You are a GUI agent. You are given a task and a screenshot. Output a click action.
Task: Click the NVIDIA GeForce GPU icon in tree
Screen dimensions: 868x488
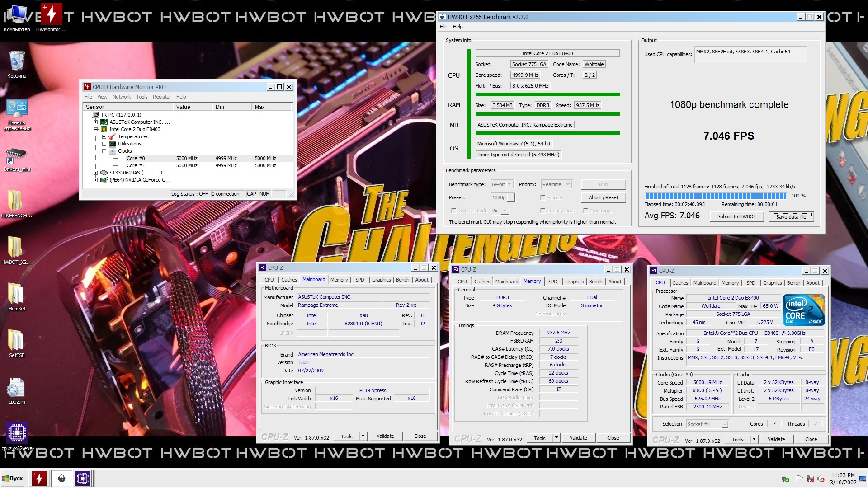pos(104,180)
